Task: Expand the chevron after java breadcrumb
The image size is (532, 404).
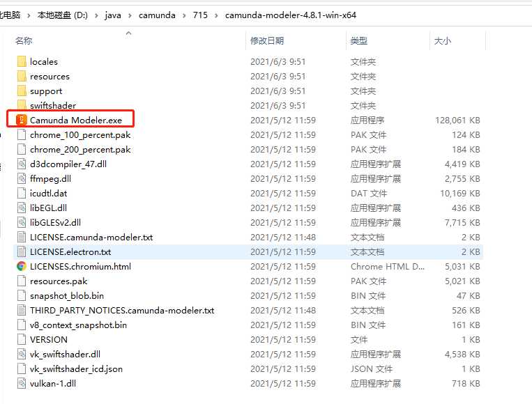Action: coord(130,15)
